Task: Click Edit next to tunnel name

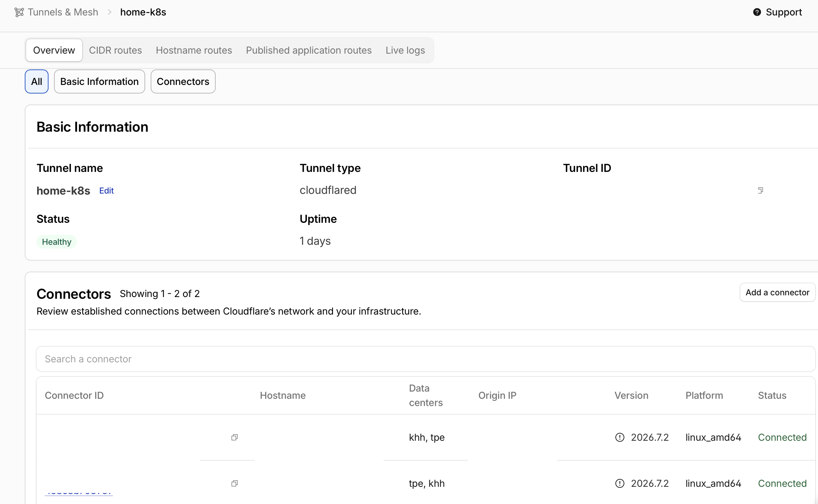Action: pos(106,191)
